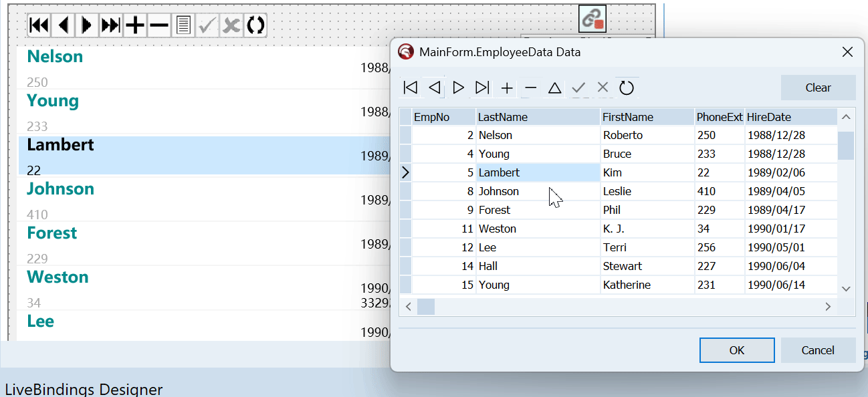Image resolution: width=868 pixels, height=397 pixels.
Task: Go to next record in form navigator
Action: (x=87, y=25)
